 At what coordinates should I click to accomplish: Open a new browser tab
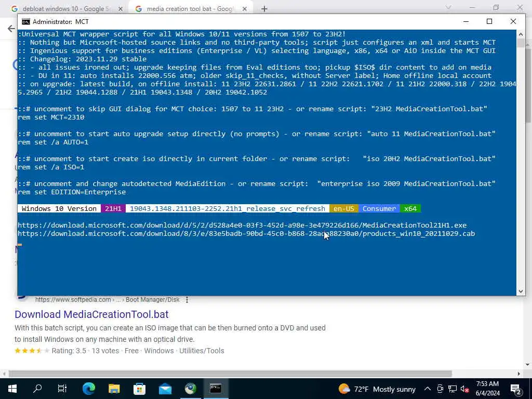tap(264, 9)
